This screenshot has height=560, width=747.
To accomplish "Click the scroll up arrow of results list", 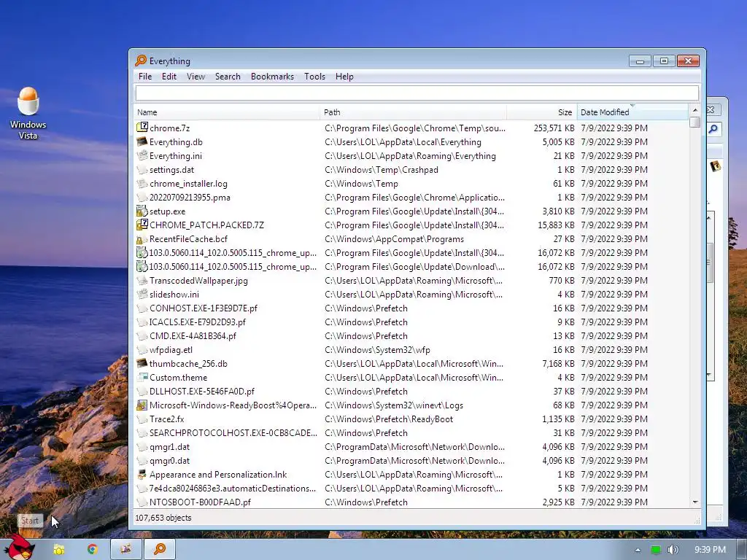I will click(694, 110).
